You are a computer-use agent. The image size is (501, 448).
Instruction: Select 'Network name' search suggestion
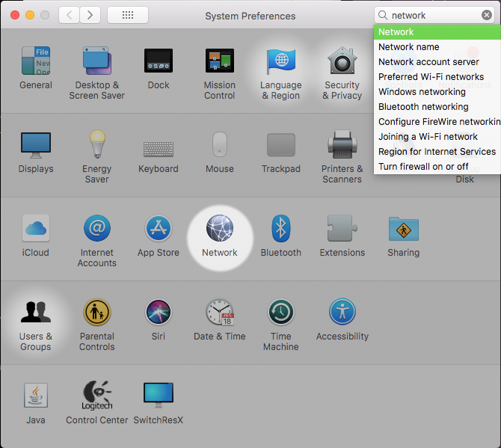tap(408, 47)
